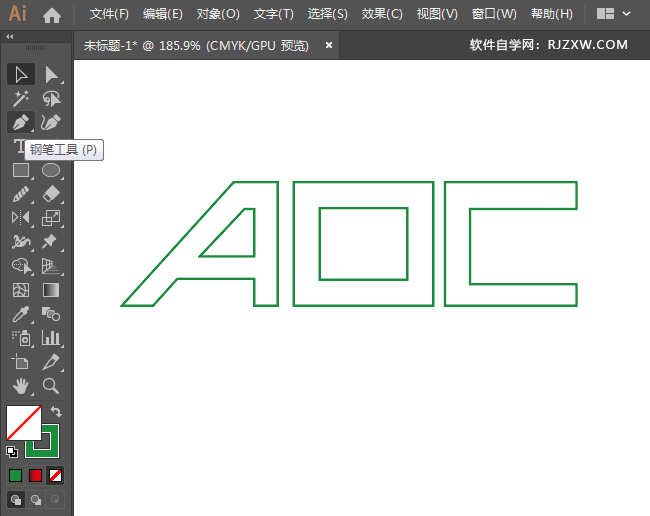Viewport: 650px width, 516px height.
Task: Choose the Reflect tool
Action: pyautogui.click(x=21, y=218)
